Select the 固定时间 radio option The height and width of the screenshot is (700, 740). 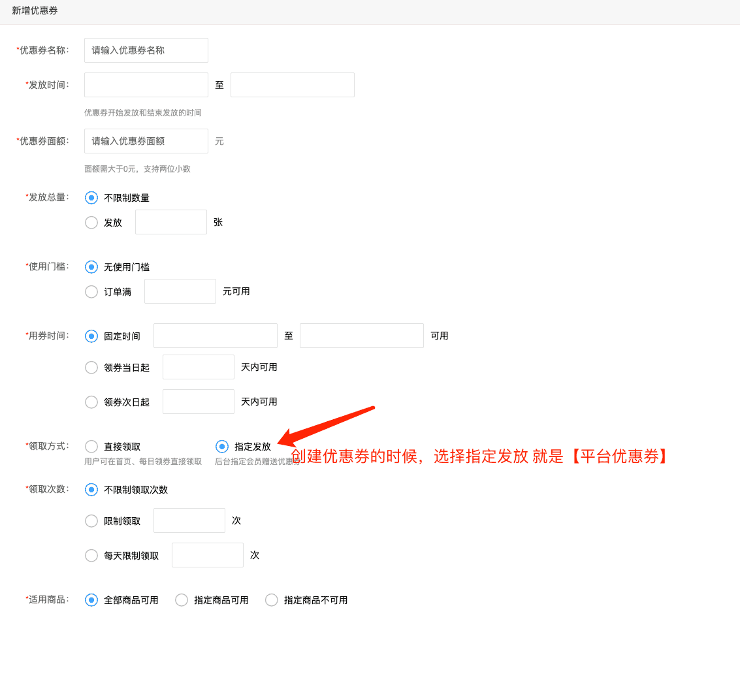point(91,336)
